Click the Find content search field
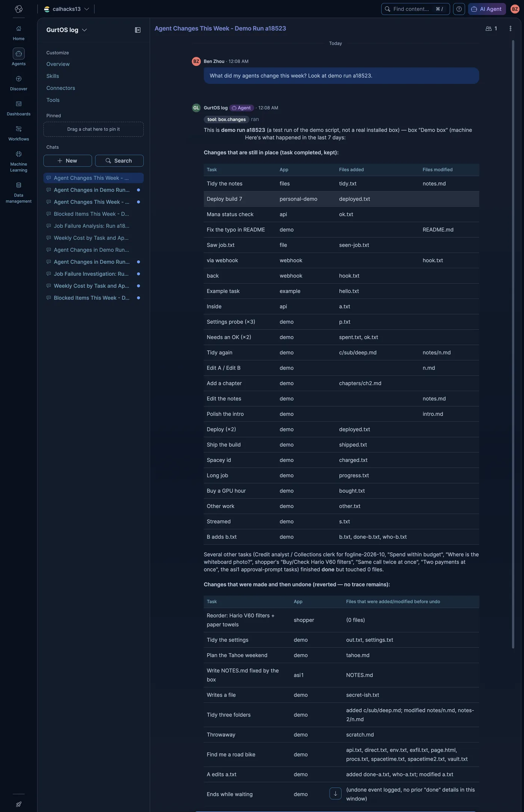 [x=415, y=9]
